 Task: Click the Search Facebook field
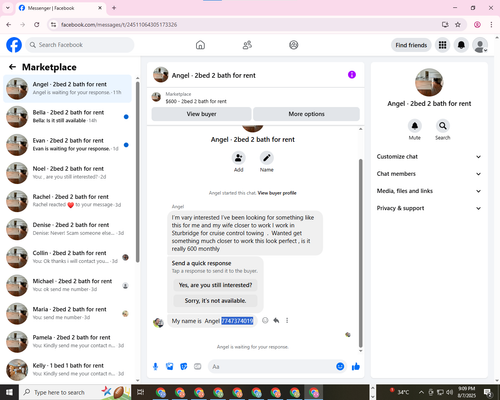(80, 45)
